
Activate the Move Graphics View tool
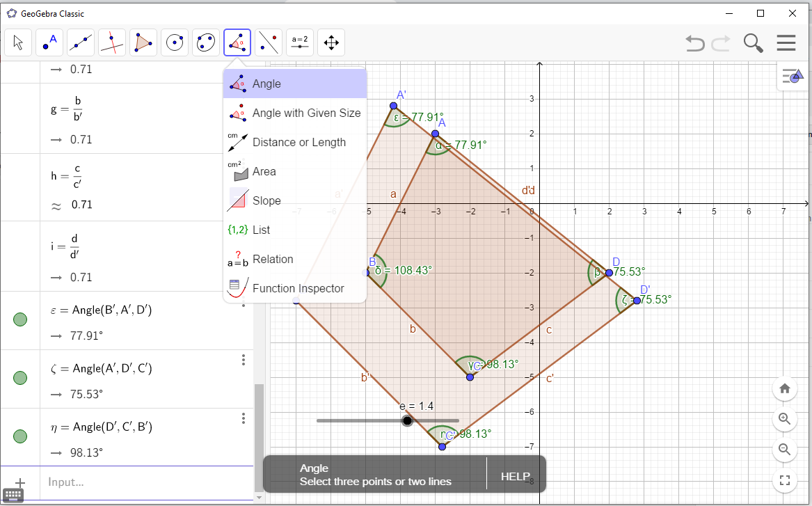tap(331, 42)
